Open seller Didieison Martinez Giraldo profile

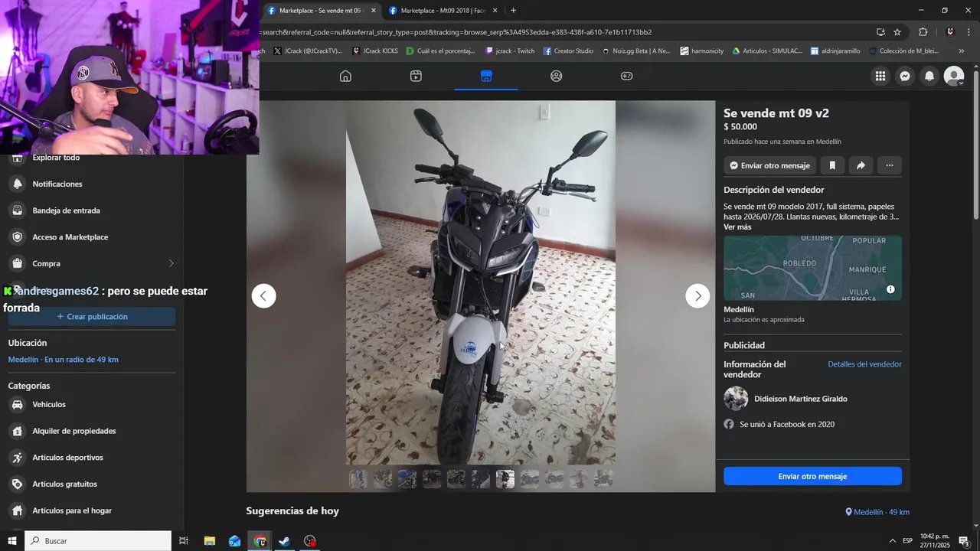(800, 399)
